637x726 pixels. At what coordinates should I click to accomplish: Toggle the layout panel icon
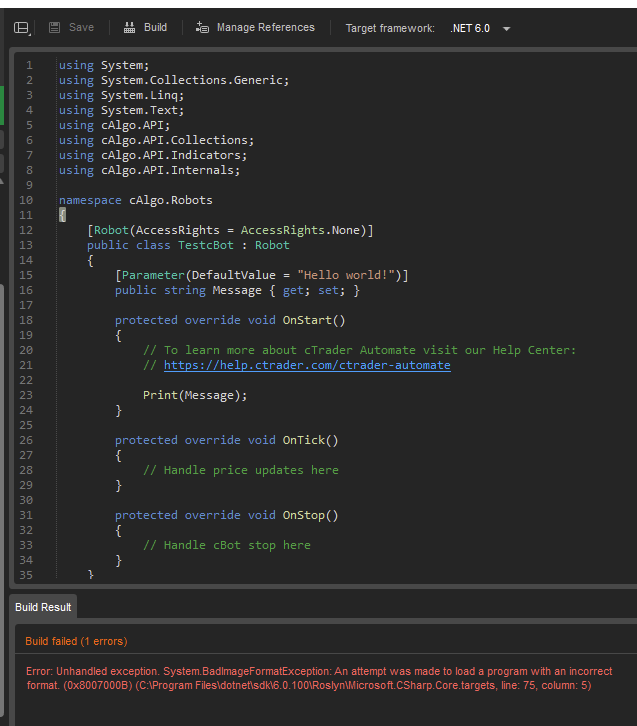point(22,28)
